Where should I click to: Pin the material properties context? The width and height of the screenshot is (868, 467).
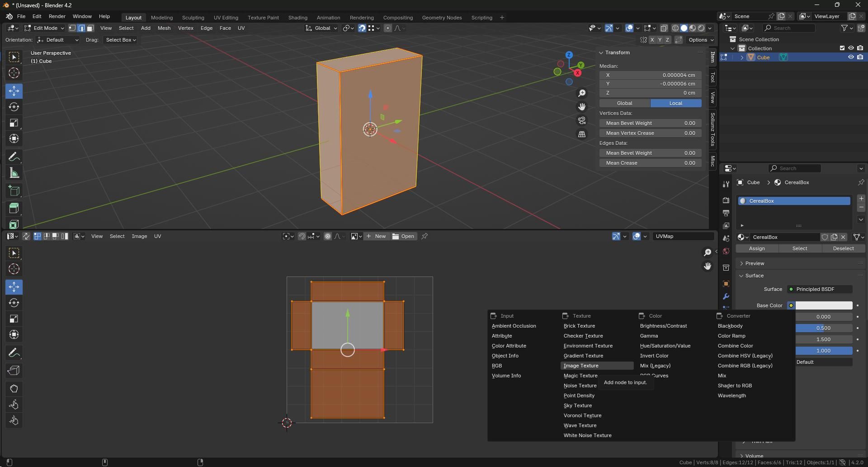(x=862, y=182)
